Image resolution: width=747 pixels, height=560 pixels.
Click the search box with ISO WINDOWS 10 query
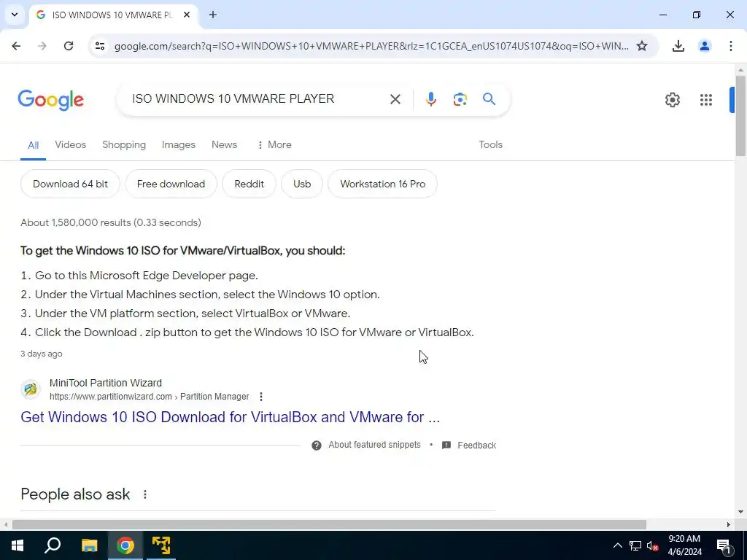(x=258, y=99)
